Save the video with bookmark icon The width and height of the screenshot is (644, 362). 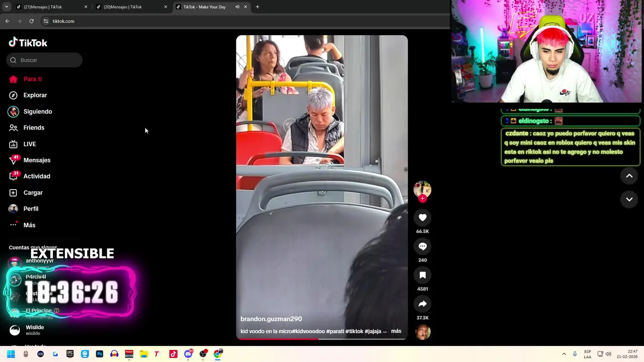[423, 275]
